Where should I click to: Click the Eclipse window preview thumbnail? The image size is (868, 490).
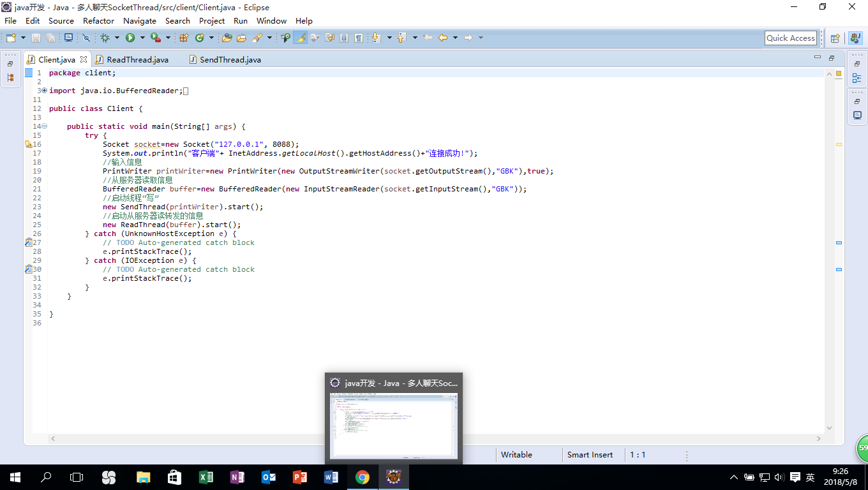(393, 424)
